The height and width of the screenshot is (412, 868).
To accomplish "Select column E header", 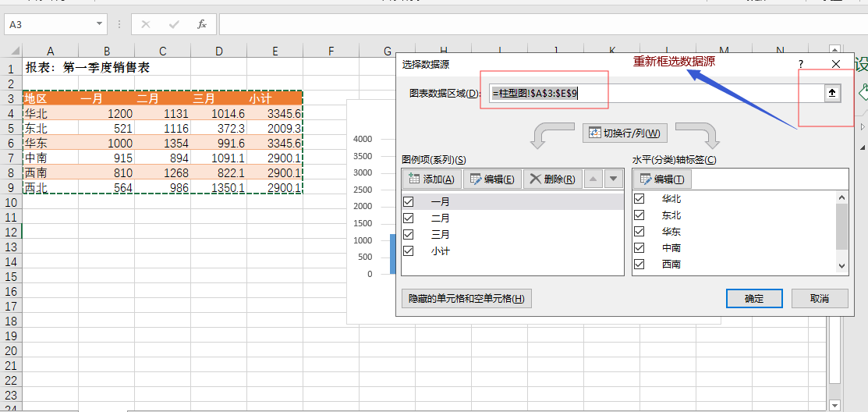I will [275, 51].
